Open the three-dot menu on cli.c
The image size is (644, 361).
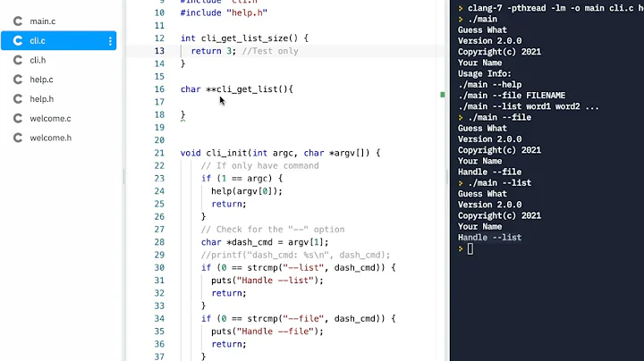click(x=110, y=40)
